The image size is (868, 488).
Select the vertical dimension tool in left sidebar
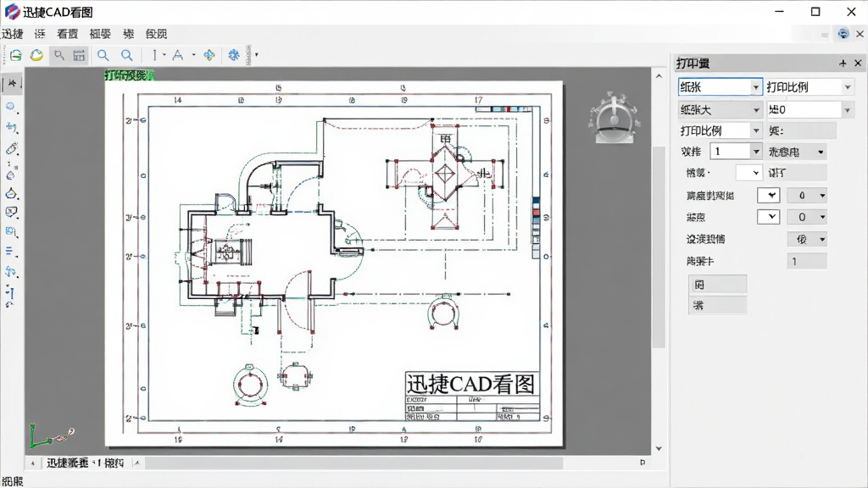[10, 294]
